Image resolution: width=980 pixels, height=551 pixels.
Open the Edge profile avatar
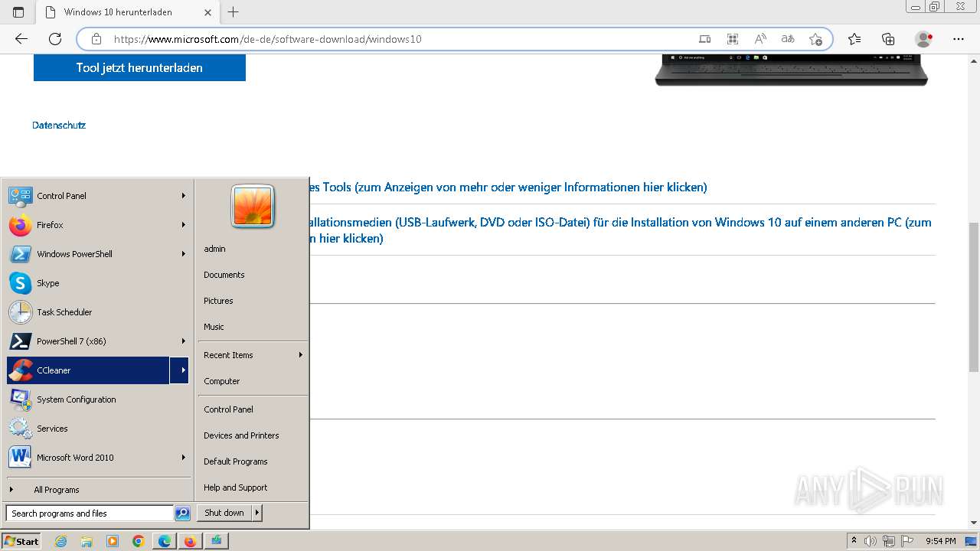pyautogui.click(x=924, y=39)
